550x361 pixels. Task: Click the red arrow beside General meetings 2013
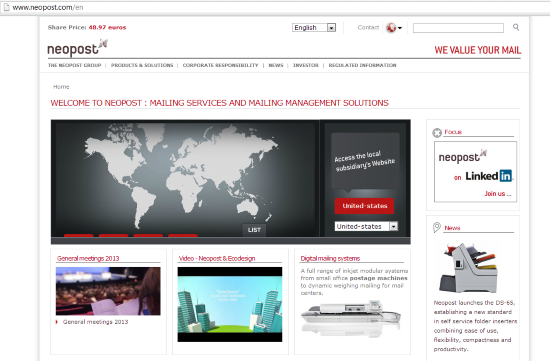coord(57,322)
